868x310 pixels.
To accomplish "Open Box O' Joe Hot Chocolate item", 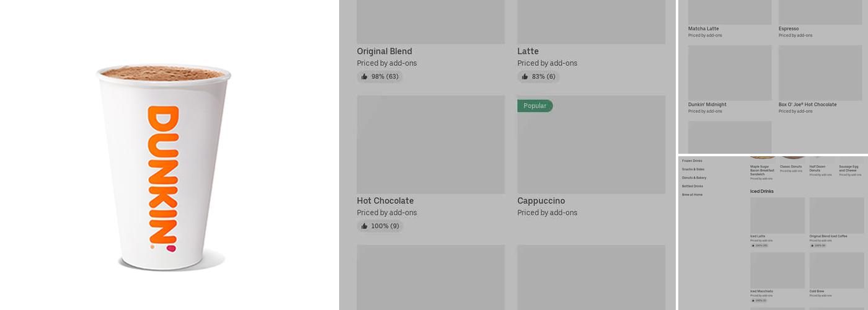I will pyautogui.click(x=820, y=73).
